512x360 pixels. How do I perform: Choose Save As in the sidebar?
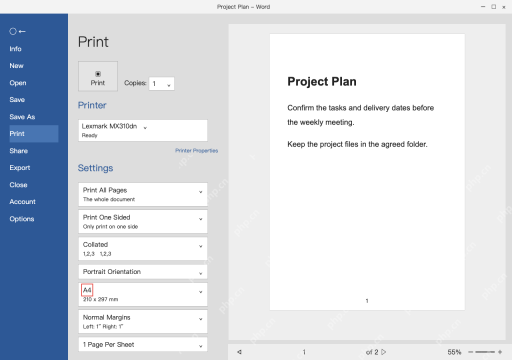point(22,117)
